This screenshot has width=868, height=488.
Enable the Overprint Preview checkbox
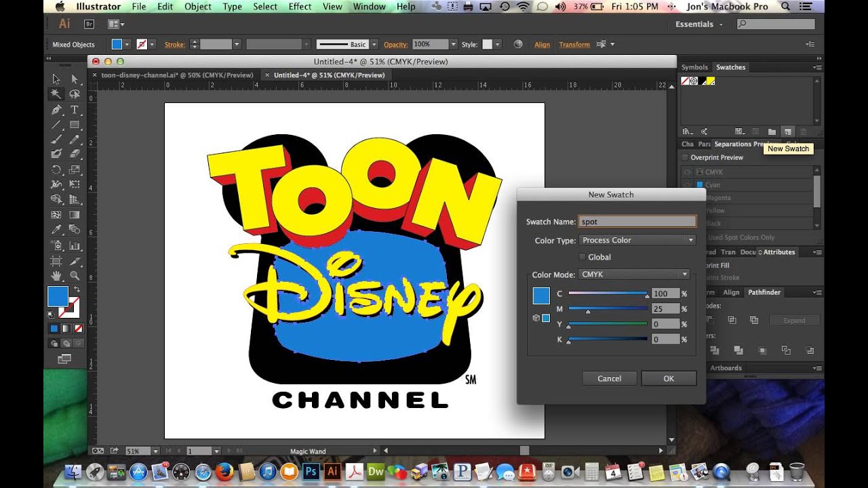point(685,157)
